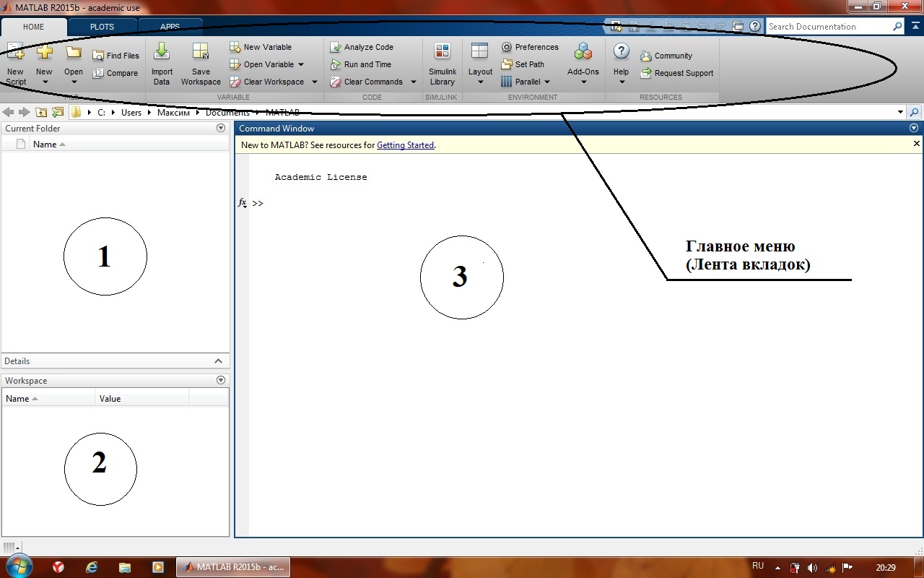Create a New Script from the ribbon
The image size is (924, 578).
click(15, 64)
